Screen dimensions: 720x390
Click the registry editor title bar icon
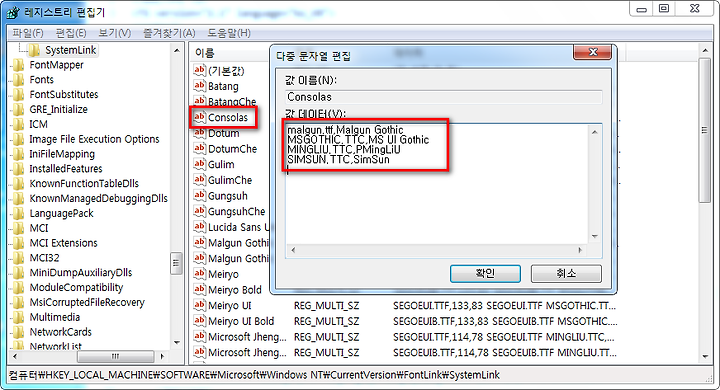(13, 12)
